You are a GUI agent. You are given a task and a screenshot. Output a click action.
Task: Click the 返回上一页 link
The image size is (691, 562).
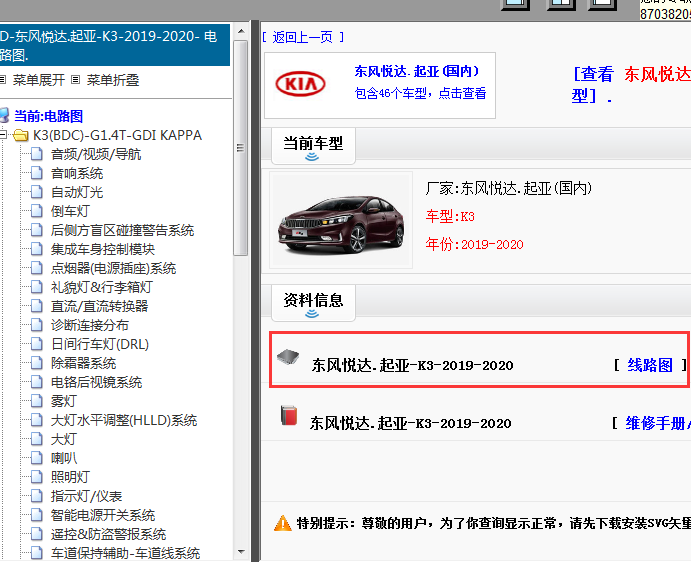(x=302, y=37)
